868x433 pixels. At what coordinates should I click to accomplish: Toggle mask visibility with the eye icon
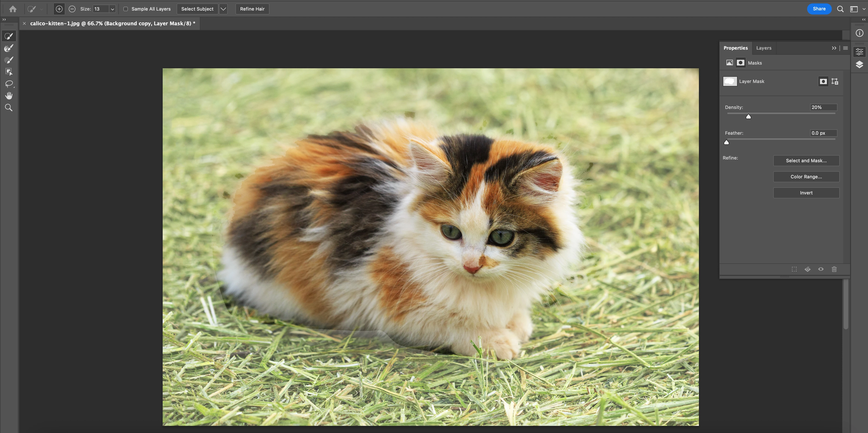coord(821,269)
